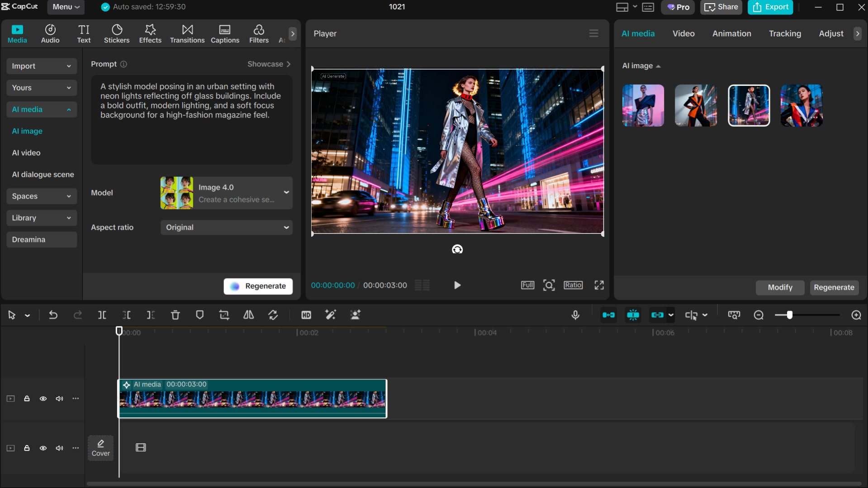Viewport: 868px width, 488px height.
Task: Select the Stickers panel icon
Action: (x=117, y=33)
